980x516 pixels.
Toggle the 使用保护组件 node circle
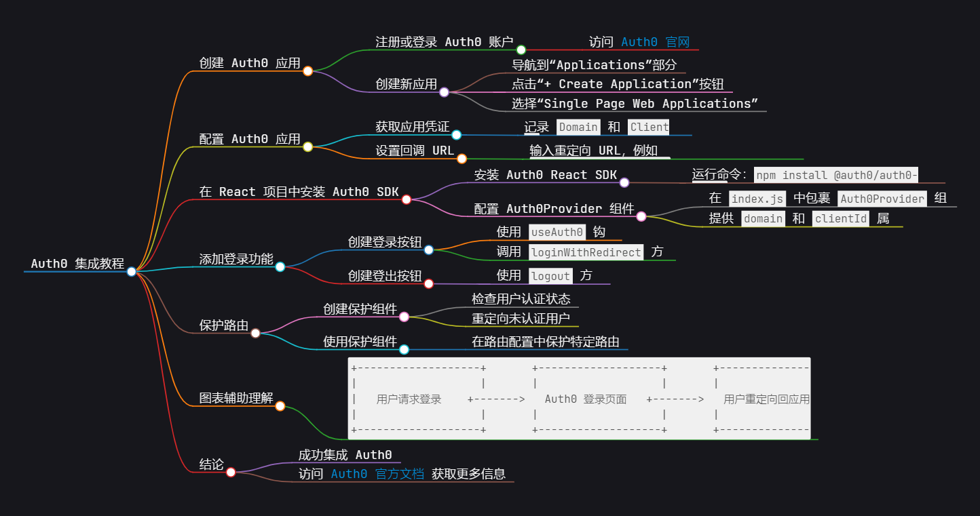[x=404, y=349]
